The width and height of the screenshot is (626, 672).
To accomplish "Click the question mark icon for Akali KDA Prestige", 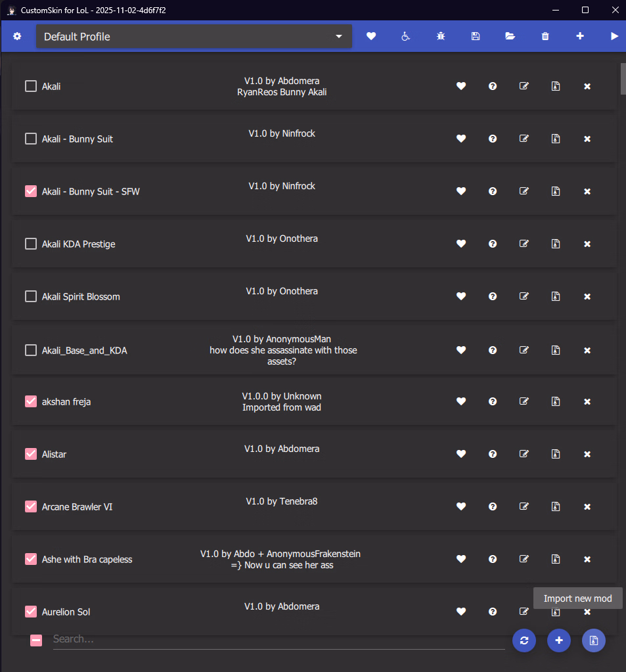I will click(493, 244).
